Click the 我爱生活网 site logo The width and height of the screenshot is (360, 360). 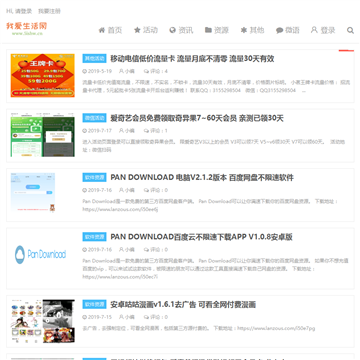27,28
